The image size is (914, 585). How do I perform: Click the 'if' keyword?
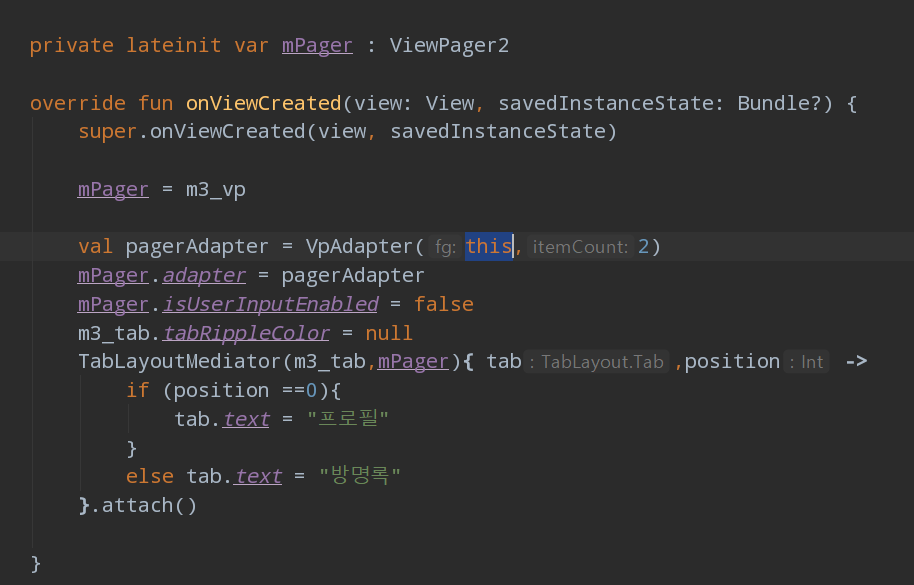[138, 390]
